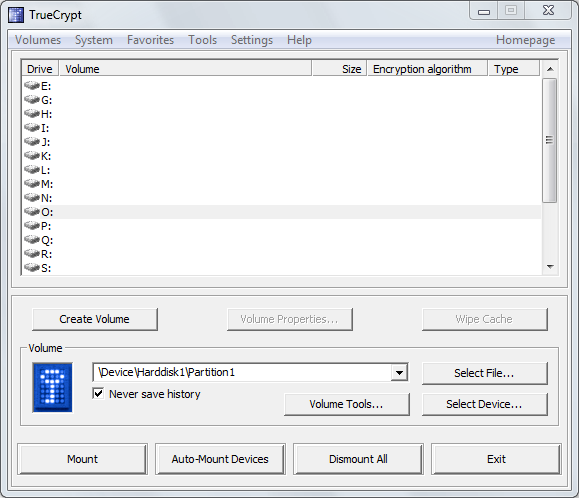Viewport: 579px width, 498px height.
Task: Click scroll up arrow in drive list
Action: (550, 69)
